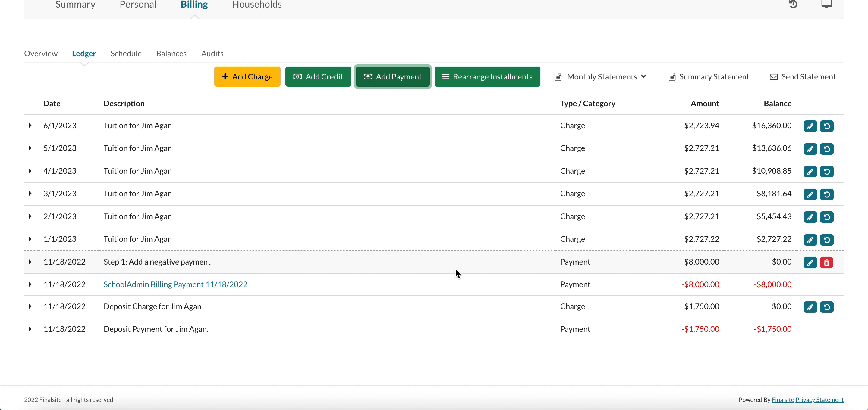Open the Households tab
Image resolution: width=868 pixels, height=410 pixels.
pos(257,5)
